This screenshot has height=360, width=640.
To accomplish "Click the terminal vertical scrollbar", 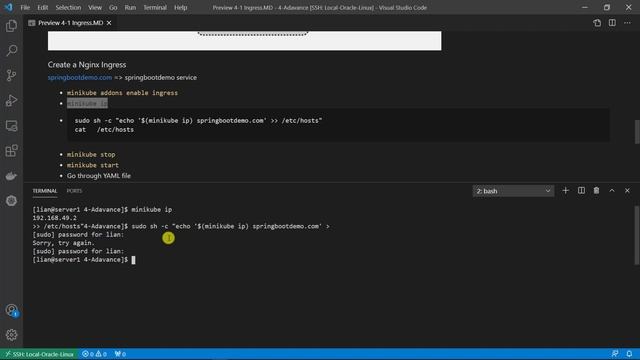I will click(637, 235).
